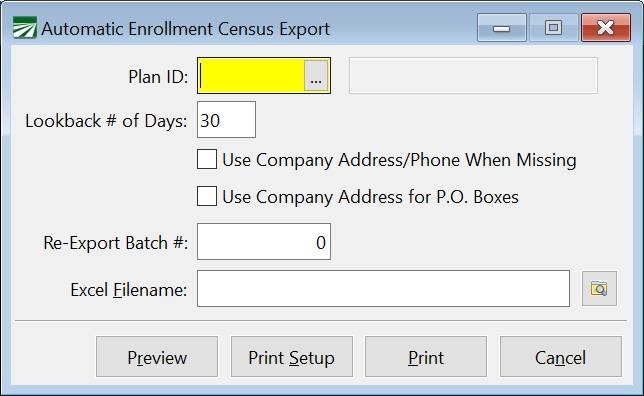Close the Automatic Enrollment Census Export dialog

(x=606, y=28)
